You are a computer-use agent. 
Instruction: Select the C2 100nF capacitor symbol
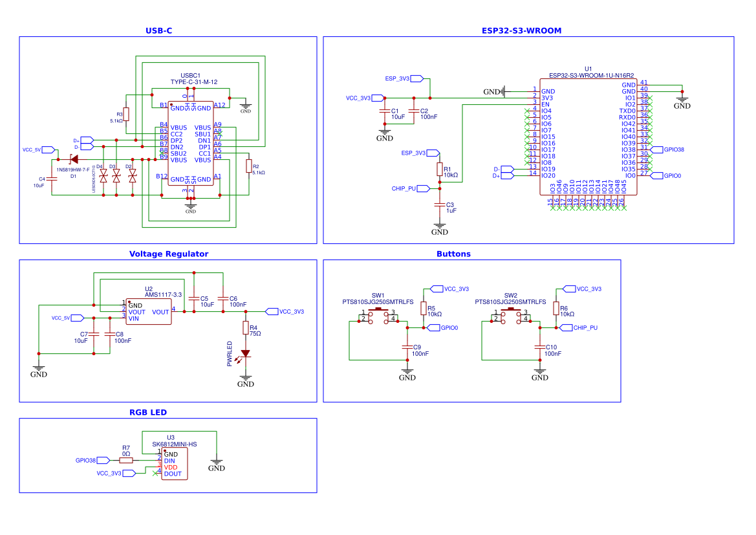click(414, 111)
